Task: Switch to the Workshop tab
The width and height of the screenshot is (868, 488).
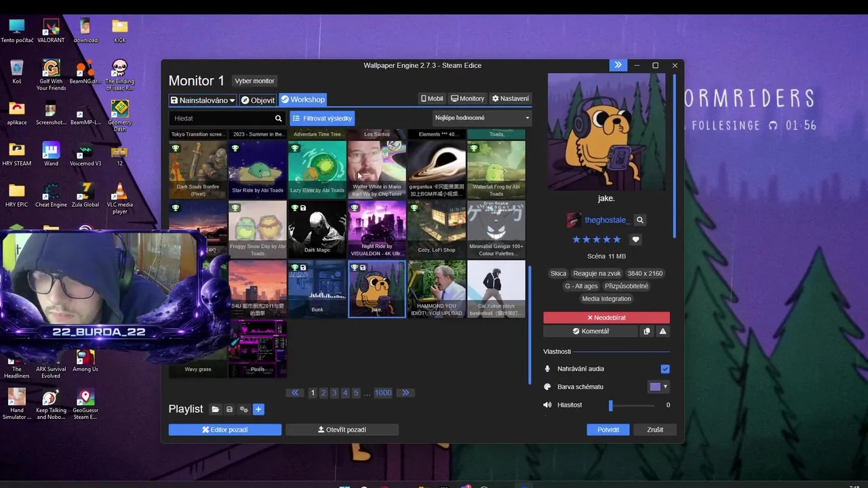Action: [302, 100]
